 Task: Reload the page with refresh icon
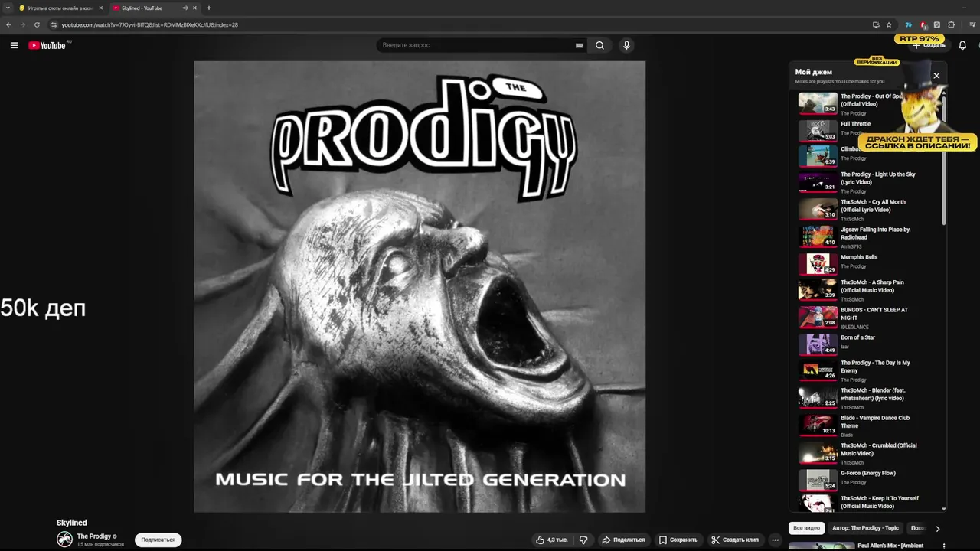pyautogui.click(x=37, y=24)
